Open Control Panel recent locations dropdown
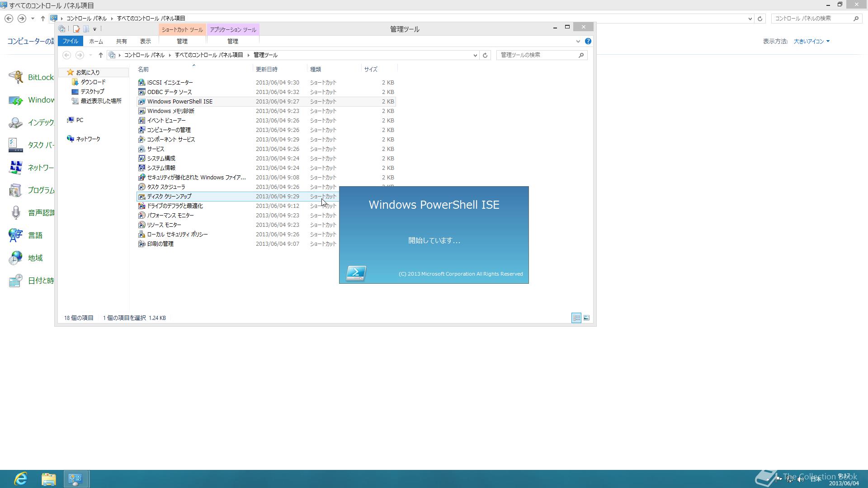The height and width of the screenshot is (488, 868). click(33, 19)
